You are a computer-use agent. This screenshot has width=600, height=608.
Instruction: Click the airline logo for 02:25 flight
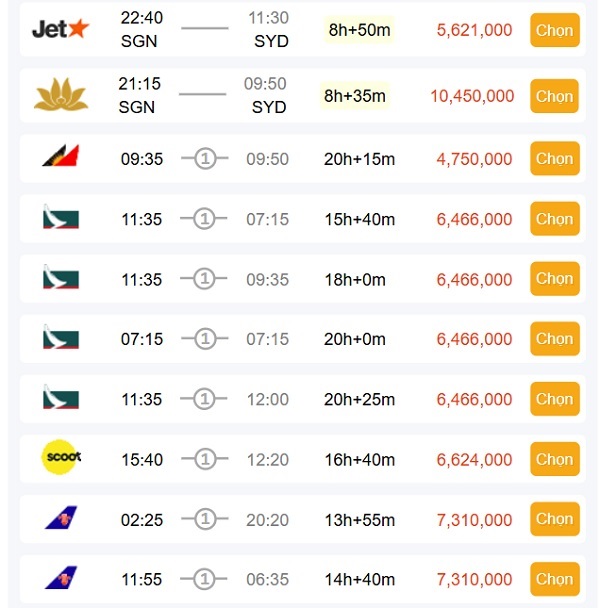61,519
